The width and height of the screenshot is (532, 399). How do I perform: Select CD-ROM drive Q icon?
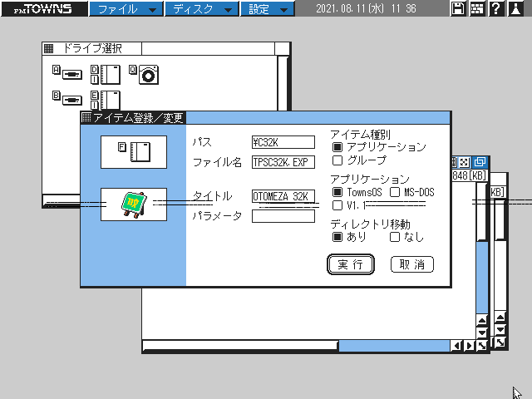coord(144,74)
